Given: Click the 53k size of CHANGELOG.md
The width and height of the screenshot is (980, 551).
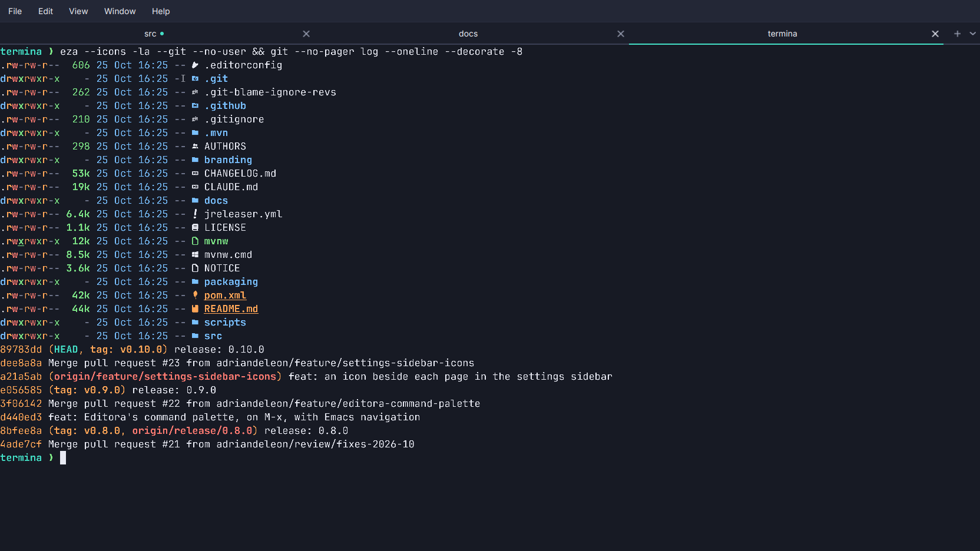Looking at the screenshot, I should coord(81,174).
